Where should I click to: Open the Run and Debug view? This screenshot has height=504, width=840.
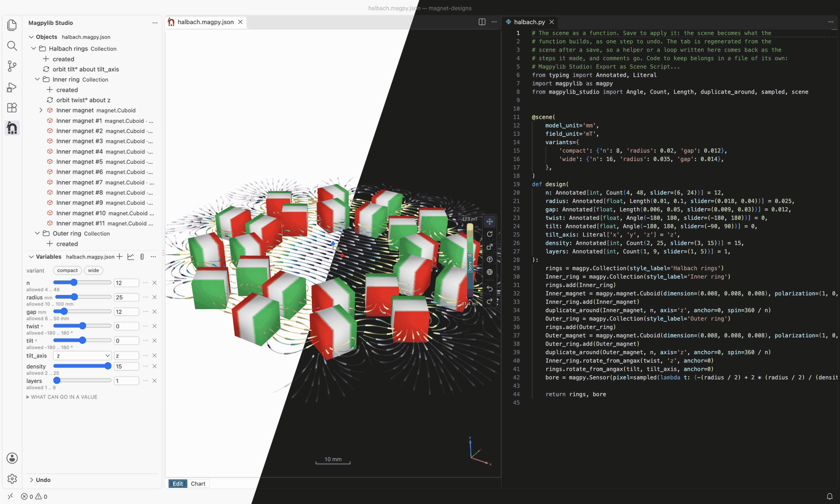(x=12, y=87)
